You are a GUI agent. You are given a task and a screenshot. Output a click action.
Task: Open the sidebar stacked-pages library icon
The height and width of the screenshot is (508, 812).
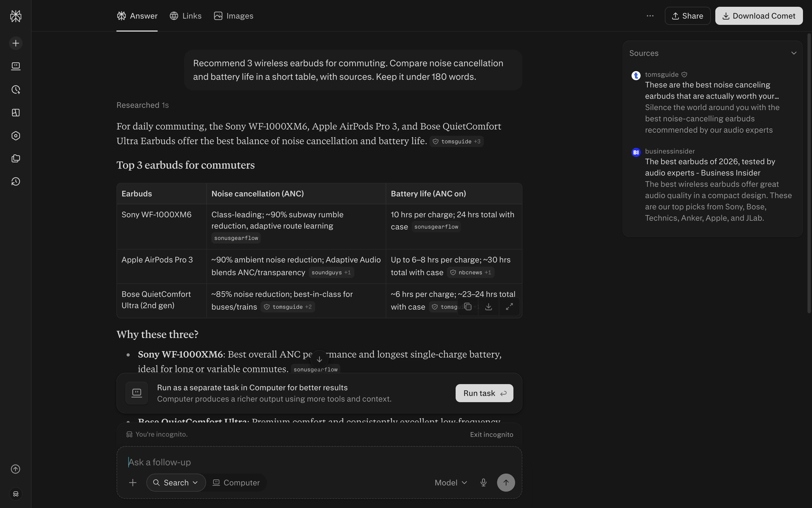point(16,159)
